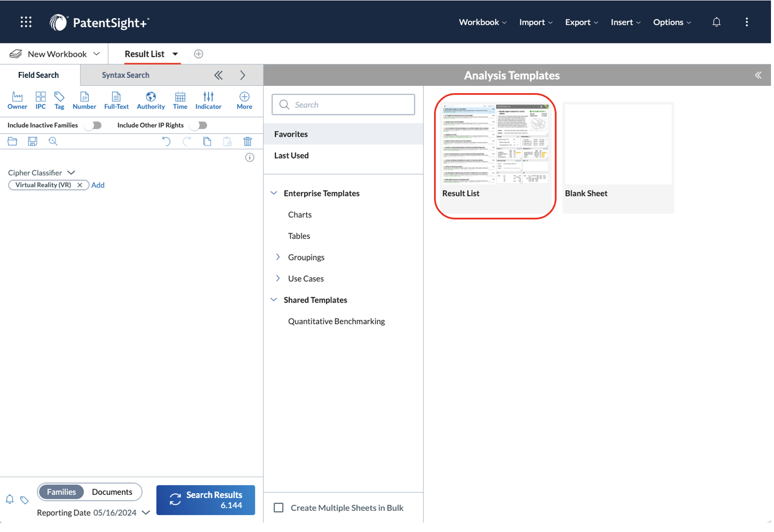Screen dimensions: 774x532
Task: Expand the Cipher Classifier dropdown
Action: (x=71, y=172)
